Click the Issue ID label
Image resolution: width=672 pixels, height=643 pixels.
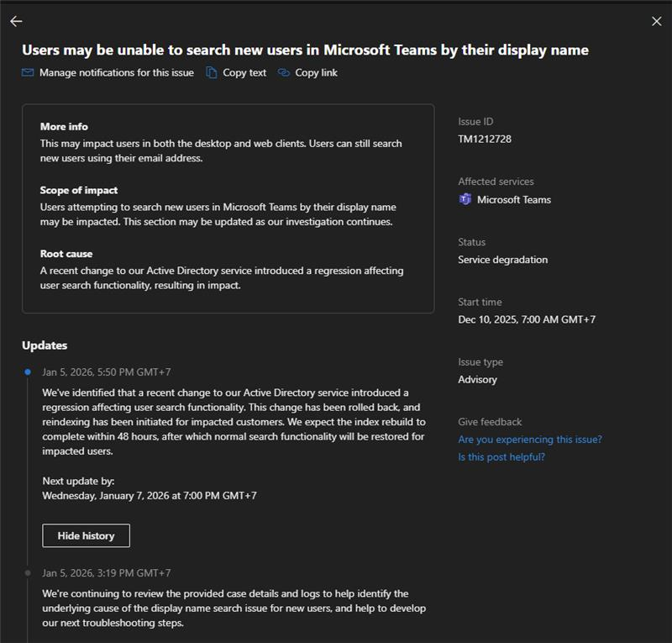475,122
